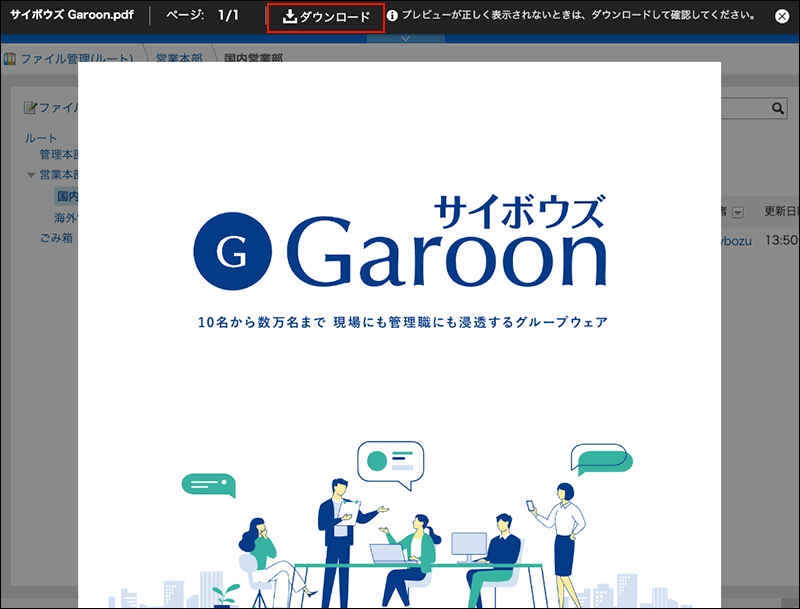800x609 pixels.
Task: Click the bozu user link
Action: coord(736,241)
